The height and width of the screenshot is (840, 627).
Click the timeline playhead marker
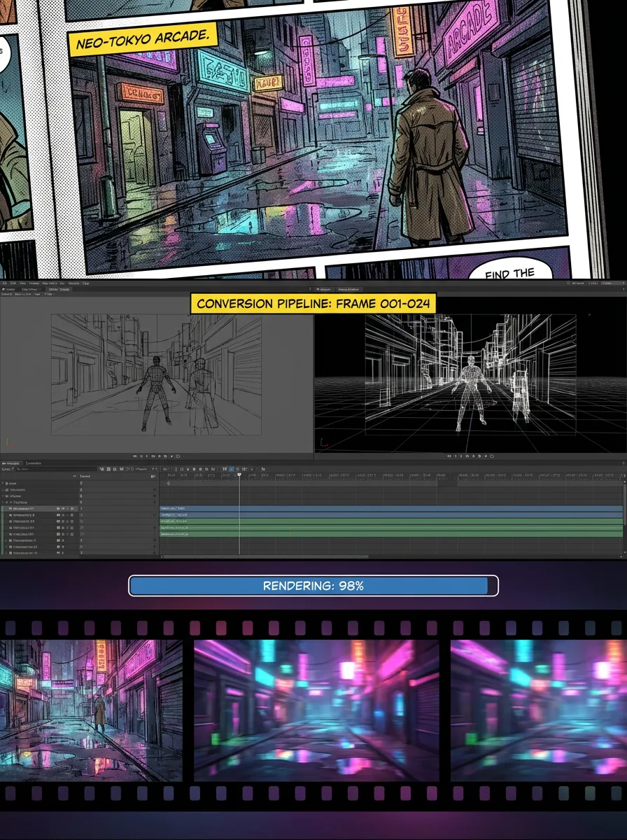tap(239, 475)
